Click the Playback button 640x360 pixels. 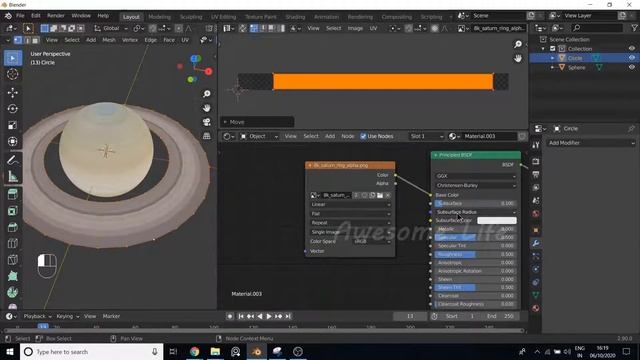37,316
